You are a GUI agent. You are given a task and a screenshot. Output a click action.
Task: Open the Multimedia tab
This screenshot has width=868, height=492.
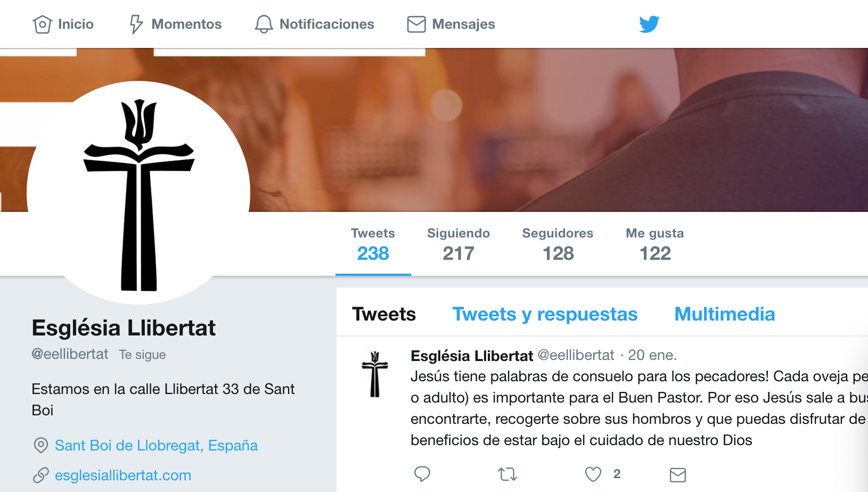click(x=724, y=314)
